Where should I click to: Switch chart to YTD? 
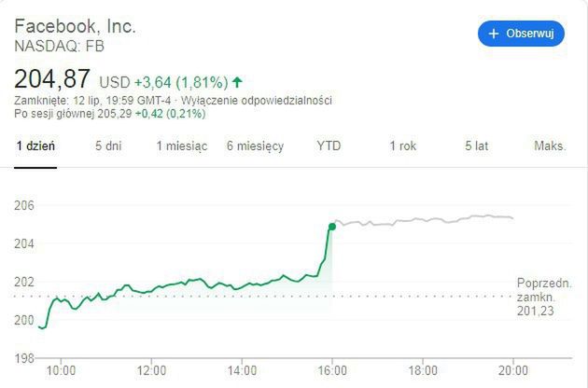[x=329, y=146]
